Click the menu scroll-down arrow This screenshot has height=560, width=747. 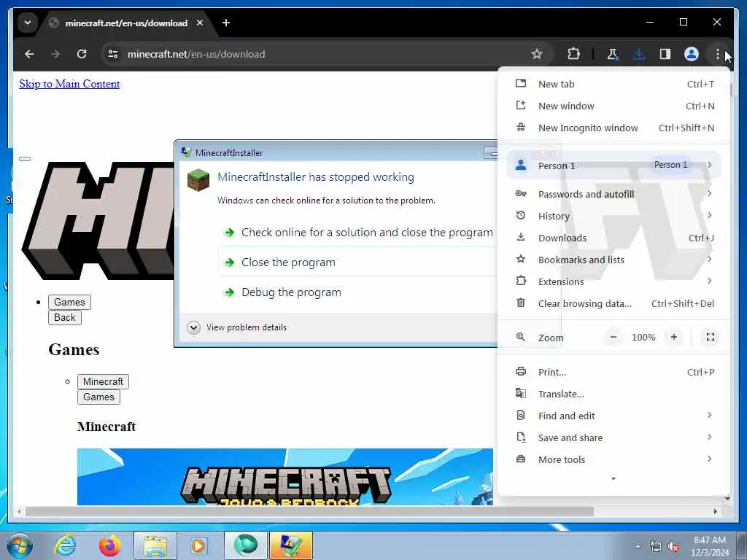click(614, 478)
